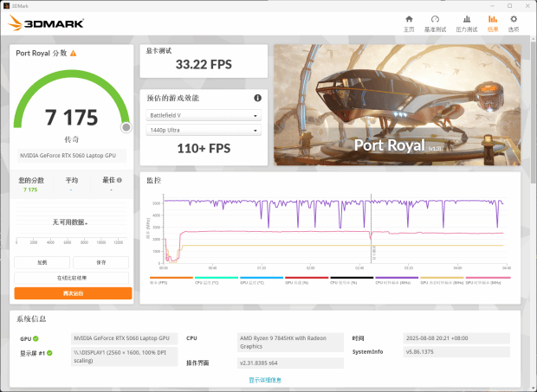This screenshot has width=537, height=392.
Task: Go to the 主页 home icon
Action: point(409,22)
